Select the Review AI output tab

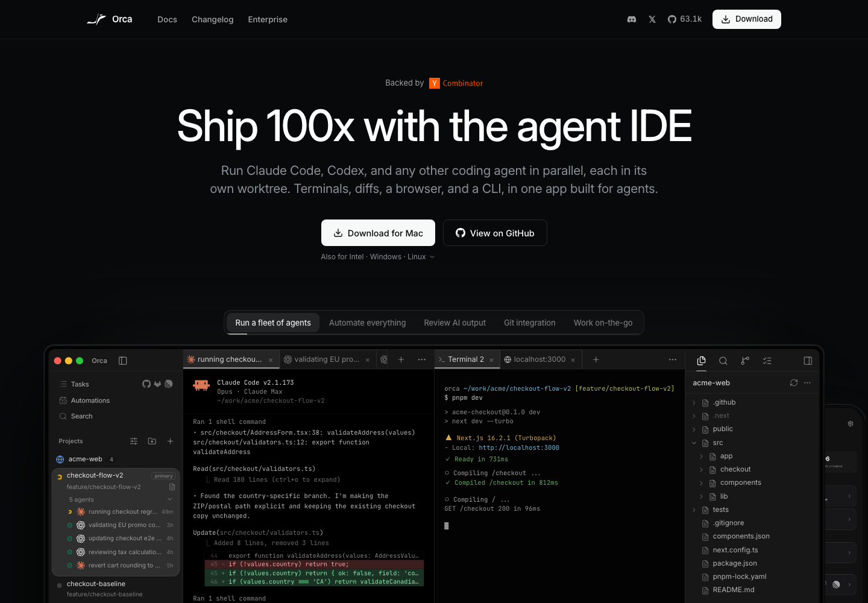(454, 323)
